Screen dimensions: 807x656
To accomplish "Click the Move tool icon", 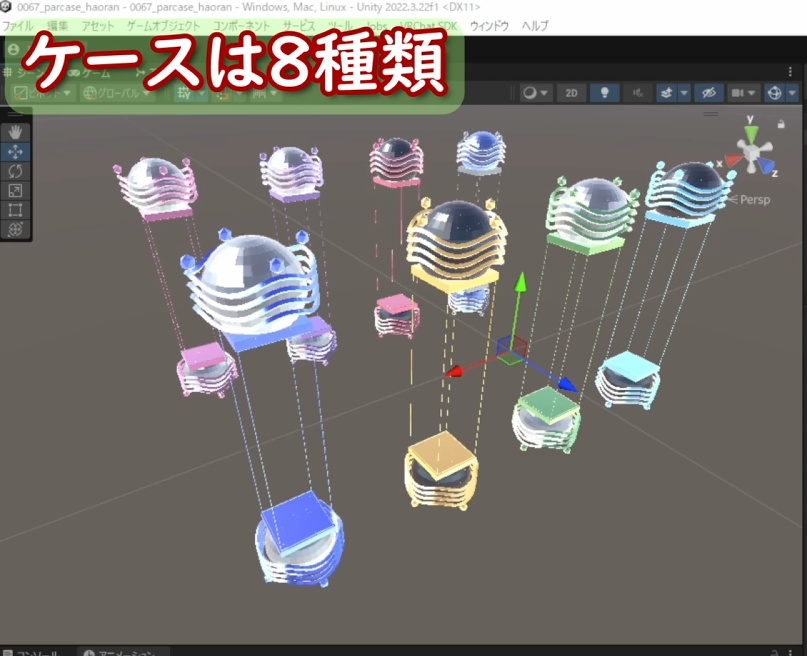I will tap(15, 150).
